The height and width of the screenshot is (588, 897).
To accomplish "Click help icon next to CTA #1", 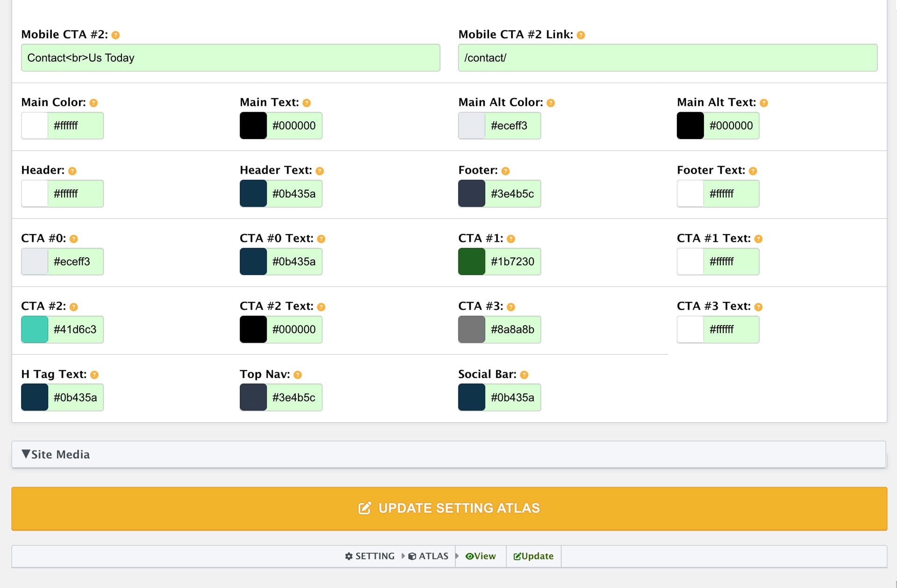I will point(511,239).
